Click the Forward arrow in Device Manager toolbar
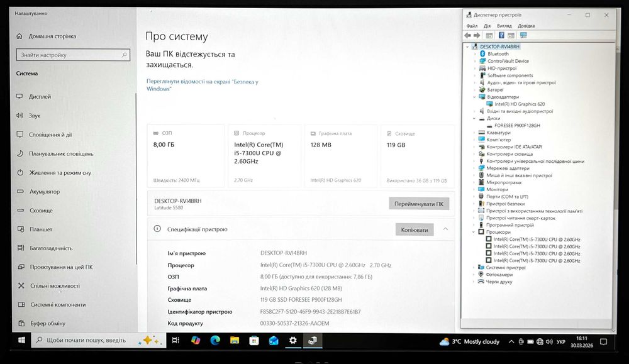The height and width of the screenshot is (364, 629). (477, 36)
